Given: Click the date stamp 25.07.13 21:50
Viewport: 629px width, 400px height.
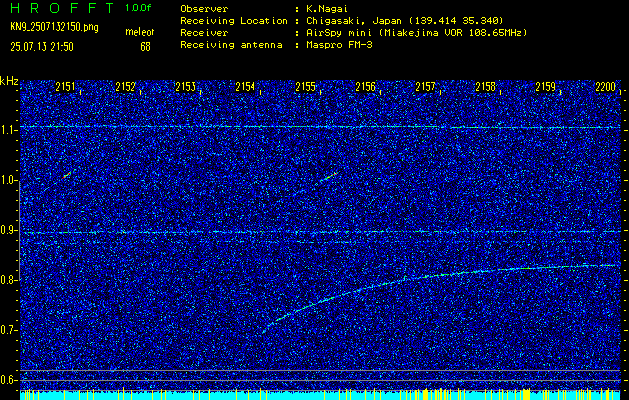Looking at the screenshot, I should pos(42,47).
